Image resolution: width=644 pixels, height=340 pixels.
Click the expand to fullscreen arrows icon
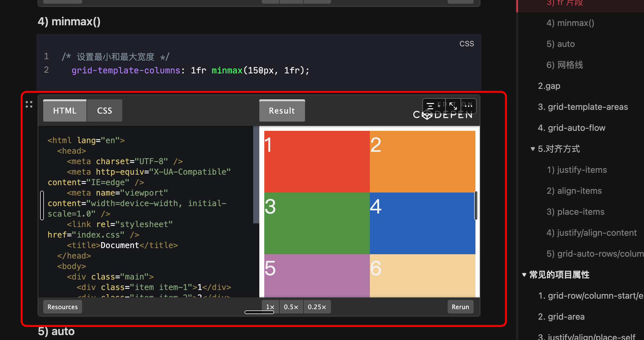click(x=453, y=106)
